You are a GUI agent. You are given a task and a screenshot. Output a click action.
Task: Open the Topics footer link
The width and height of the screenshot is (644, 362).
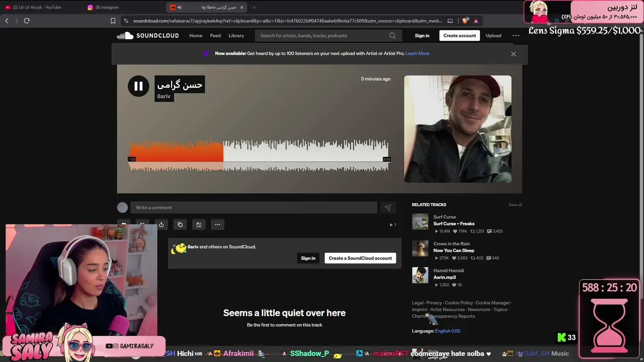(x=500, y=310)
